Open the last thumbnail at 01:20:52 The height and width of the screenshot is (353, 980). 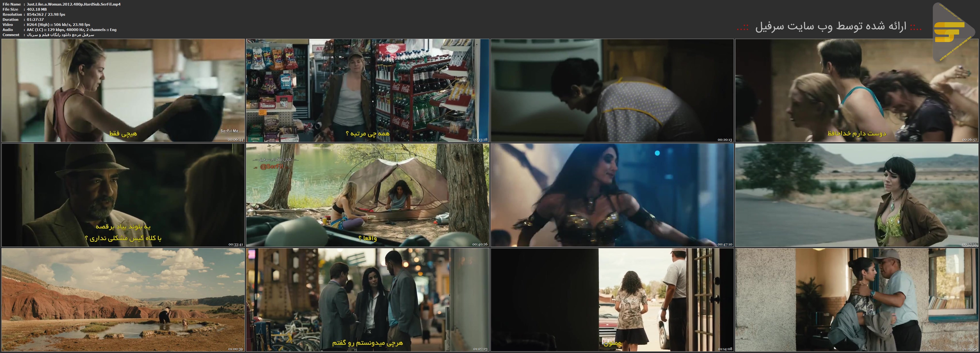(x=856, y=300)
